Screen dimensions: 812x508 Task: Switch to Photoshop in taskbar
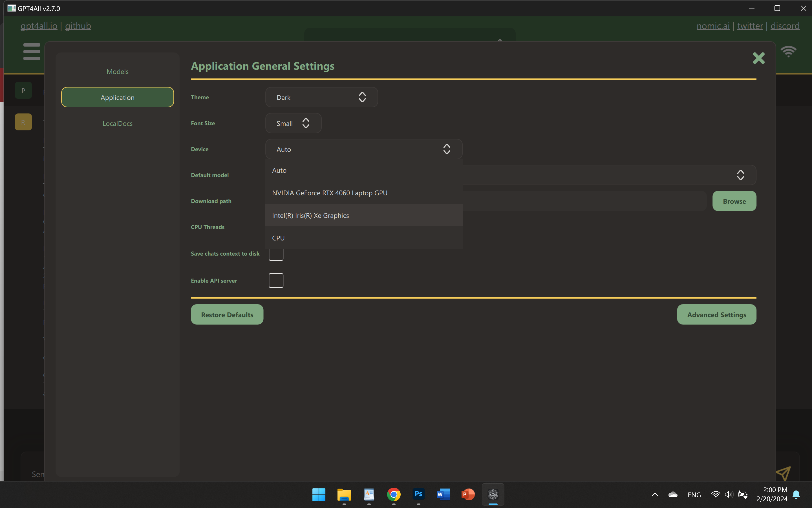pos(418,494)
